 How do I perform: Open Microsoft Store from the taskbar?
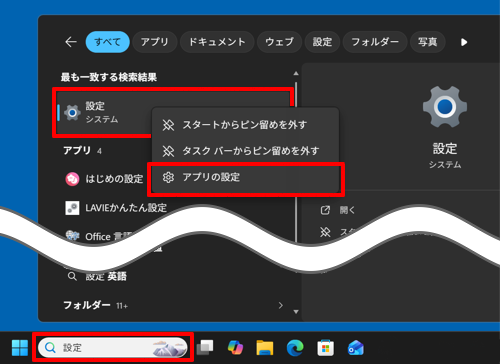click(326, 348)
